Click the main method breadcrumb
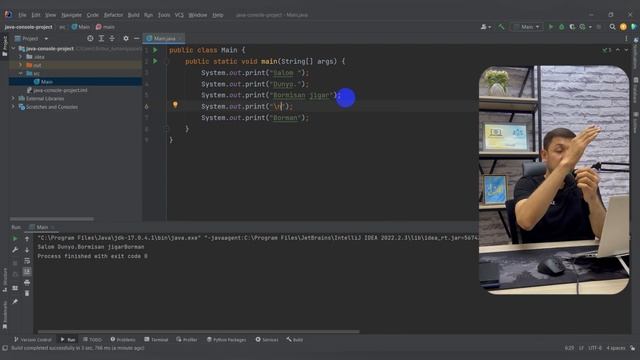 [105, 27]
